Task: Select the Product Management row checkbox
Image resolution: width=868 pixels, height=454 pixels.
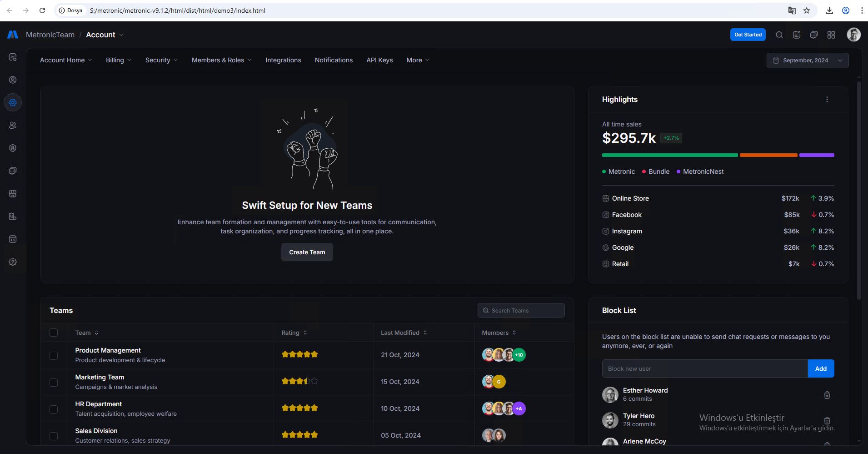Action: [54, 355]
